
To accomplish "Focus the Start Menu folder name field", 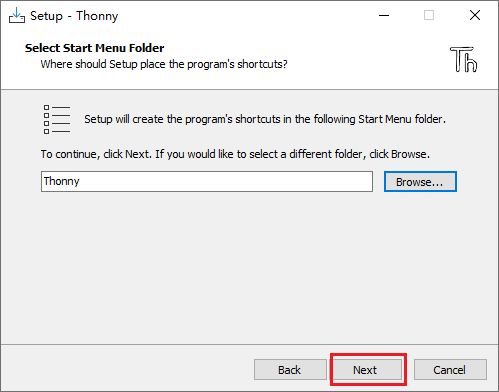I will pyautogui.click(x=207, y=182).
